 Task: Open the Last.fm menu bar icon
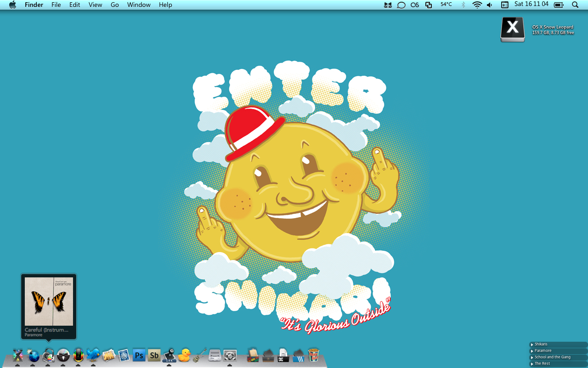pyautogui.click(x=415, y=5)
